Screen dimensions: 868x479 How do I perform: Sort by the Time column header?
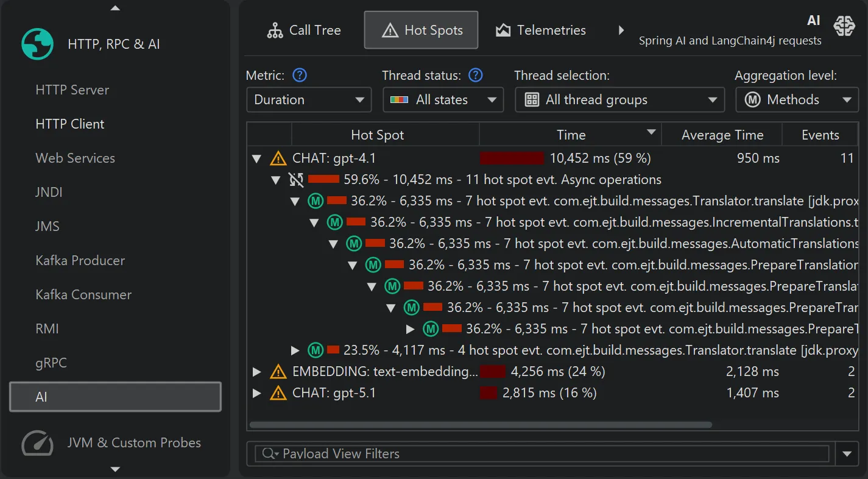pos(571,134)
